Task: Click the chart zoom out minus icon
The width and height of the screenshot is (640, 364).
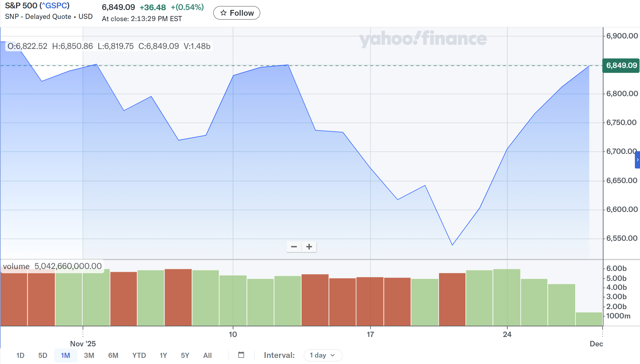Action: click(x=294, y=247)
